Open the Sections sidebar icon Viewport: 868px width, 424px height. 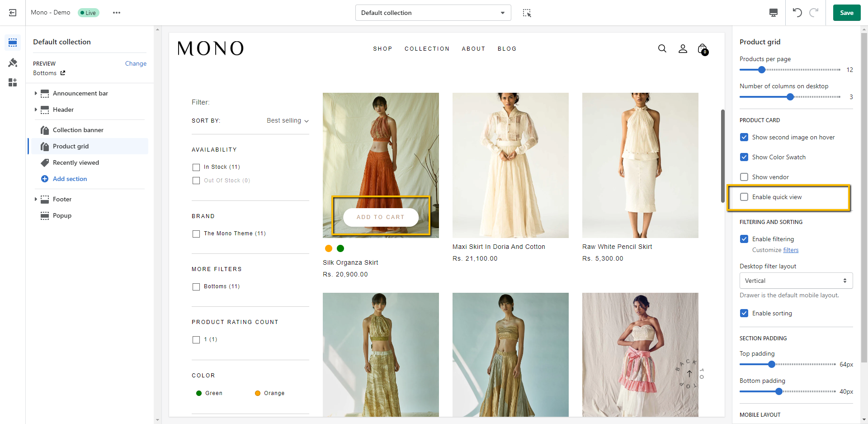(13, 43)
